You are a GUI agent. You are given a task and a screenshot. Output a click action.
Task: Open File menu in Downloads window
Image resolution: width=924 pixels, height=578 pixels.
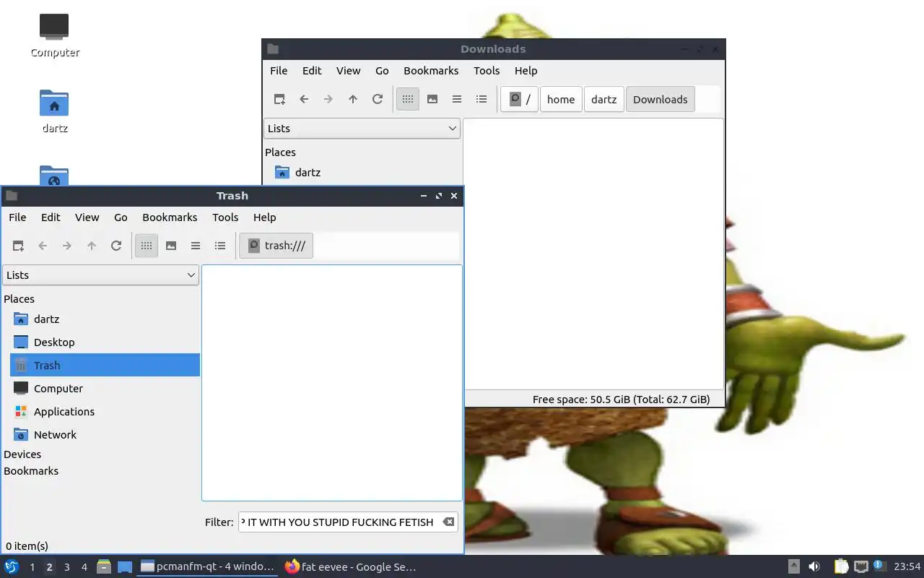pos(279,71)
